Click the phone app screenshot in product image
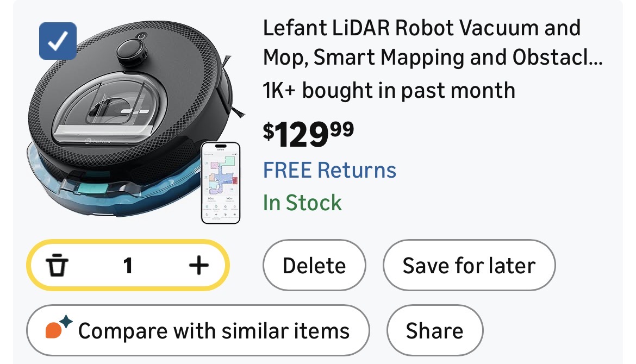This screenshot has height=364, width=636. [220, 183]
